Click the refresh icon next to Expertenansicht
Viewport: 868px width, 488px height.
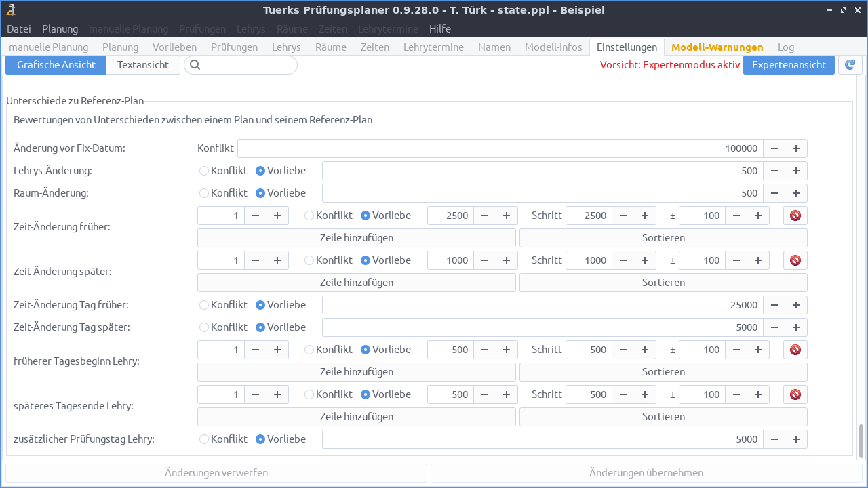click(850, 65)
